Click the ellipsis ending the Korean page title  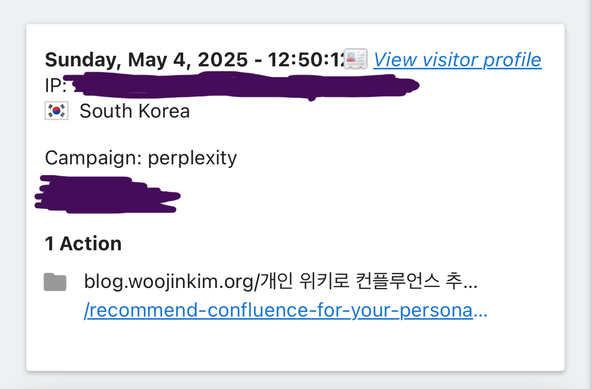coord(470,282)
